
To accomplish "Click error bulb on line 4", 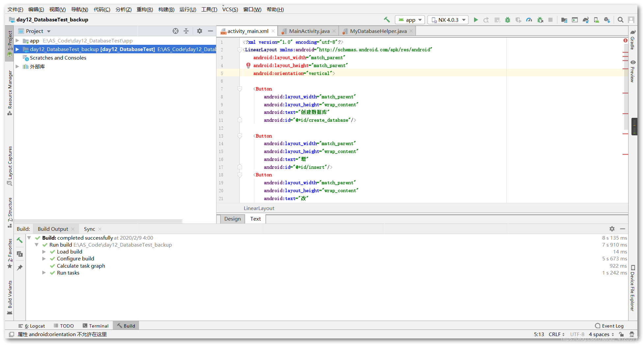I will click(x=248, y=66).
